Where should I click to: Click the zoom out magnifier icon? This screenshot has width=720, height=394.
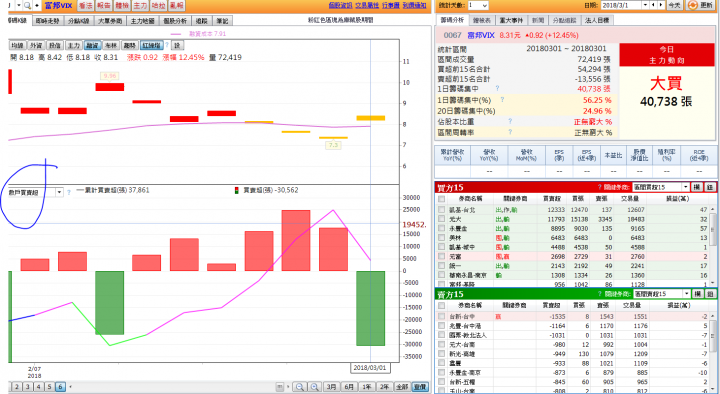[299, 387]
